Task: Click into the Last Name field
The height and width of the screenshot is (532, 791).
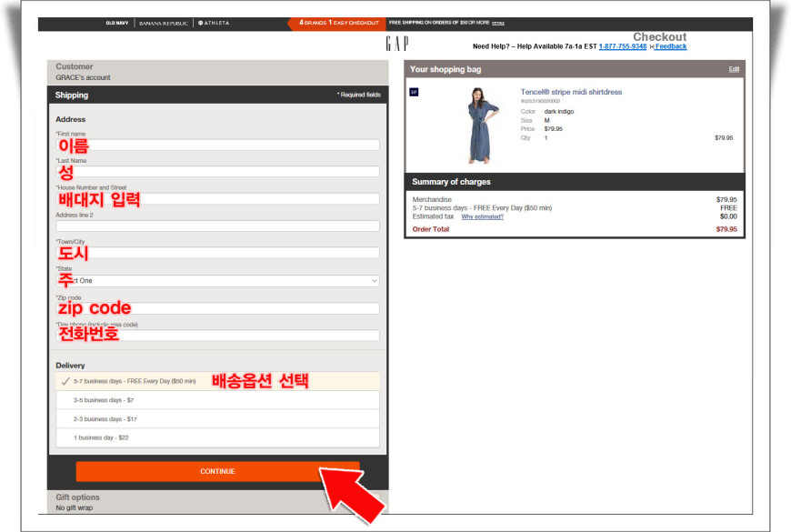Action: coord(217,172)
